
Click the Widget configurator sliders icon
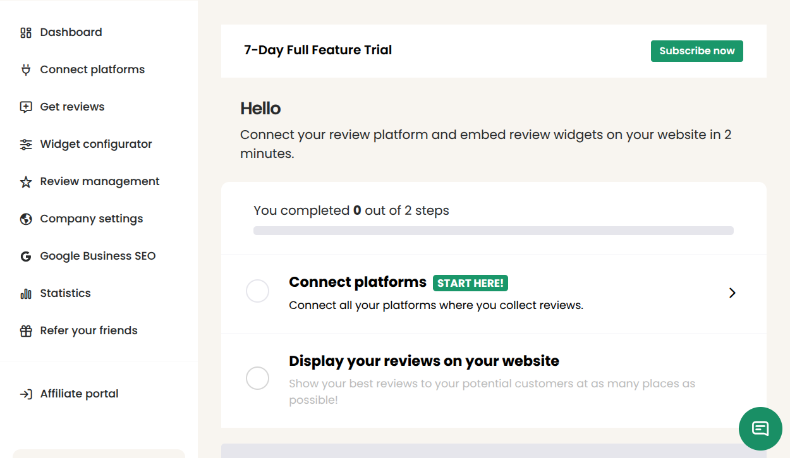click(26, 145)
